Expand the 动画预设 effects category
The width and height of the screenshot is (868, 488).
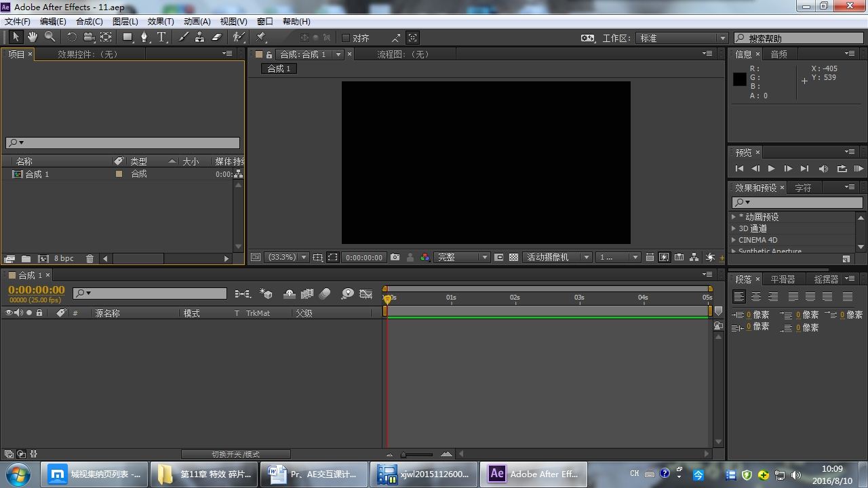pos(734,217)
